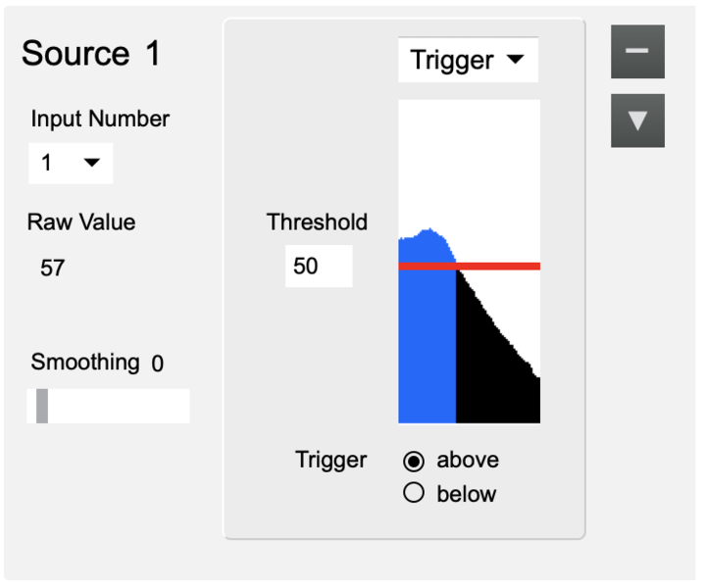
Task: Click the "Trigger" label beside radio buttons
Action: [331, 461]
